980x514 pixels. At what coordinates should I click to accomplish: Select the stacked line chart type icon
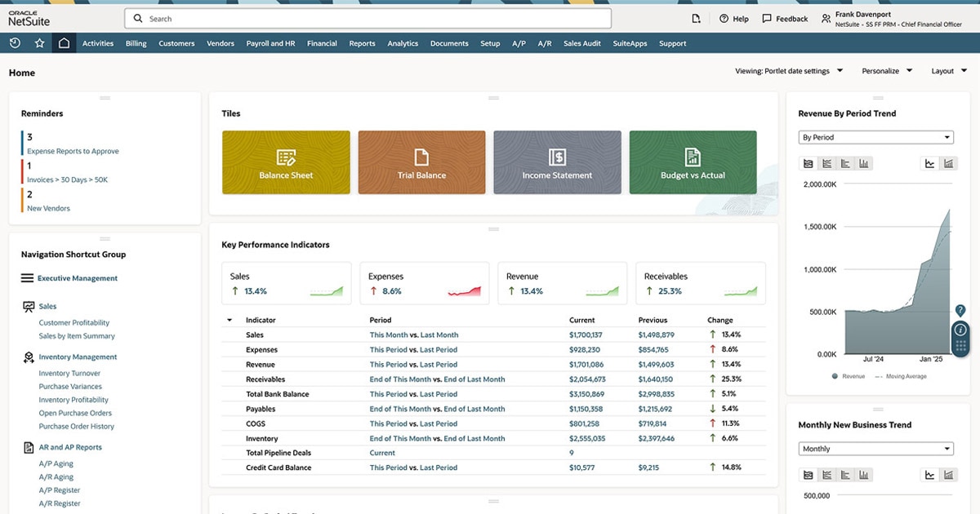pos(826,162)
